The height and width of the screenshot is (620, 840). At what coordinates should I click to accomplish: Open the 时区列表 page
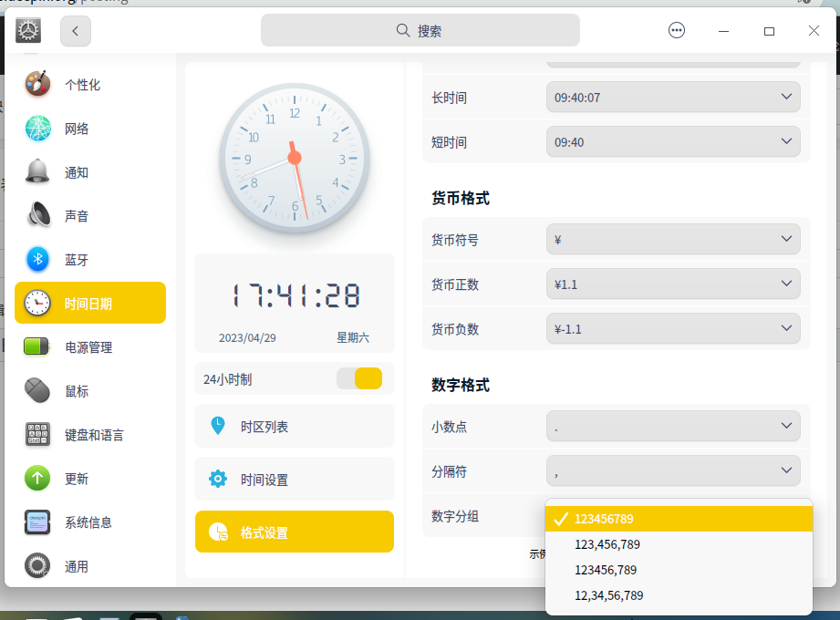pyautogui.click(x=294, y=426)
